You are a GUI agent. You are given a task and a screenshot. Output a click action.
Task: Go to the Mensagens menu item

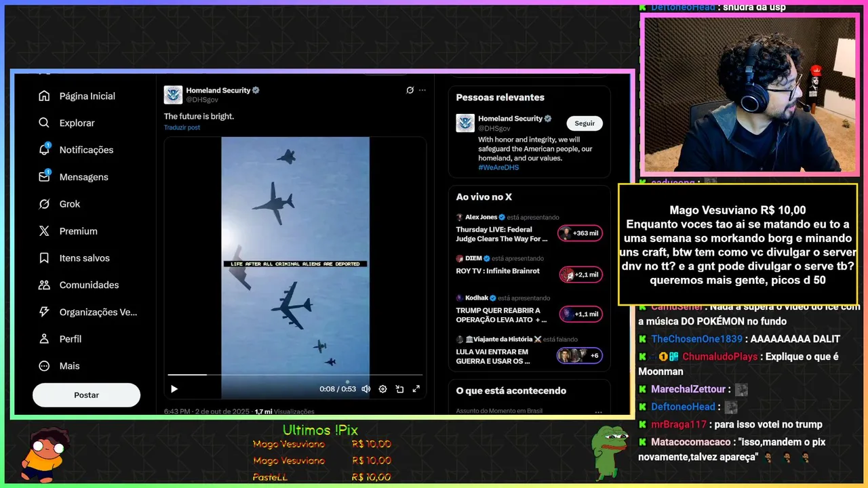click(83, 177)
